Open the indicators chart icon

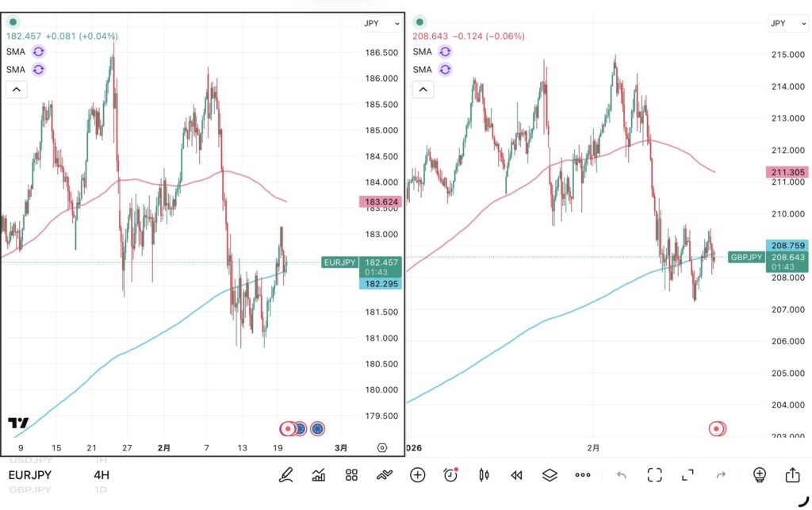[319, 475]
